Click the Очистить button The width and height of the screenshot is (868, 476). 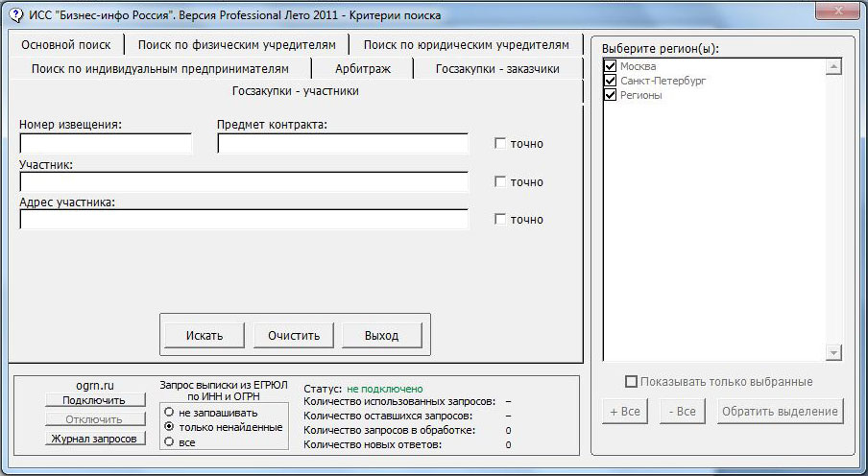point(294,335)
